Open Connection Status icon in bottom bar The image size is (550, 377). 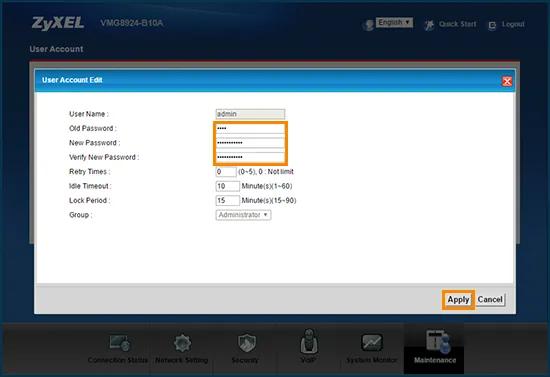[x=120, y=343]
